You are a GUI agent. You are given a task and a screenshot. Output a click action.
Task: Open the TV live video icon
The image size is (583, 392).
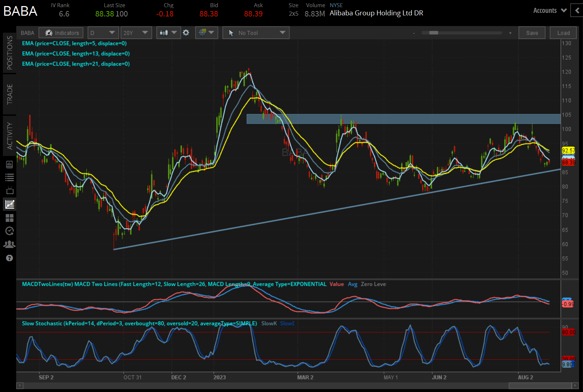click(x=9, y=190)
